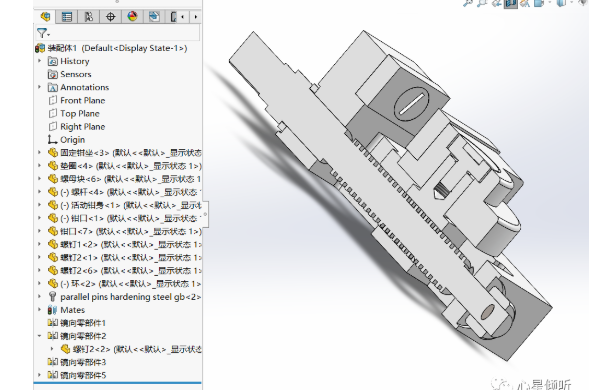Screen dimensions: 613x390
Task: Select '装配体1 (Default<Display State-1>)' root text
Action: [117, 48]
